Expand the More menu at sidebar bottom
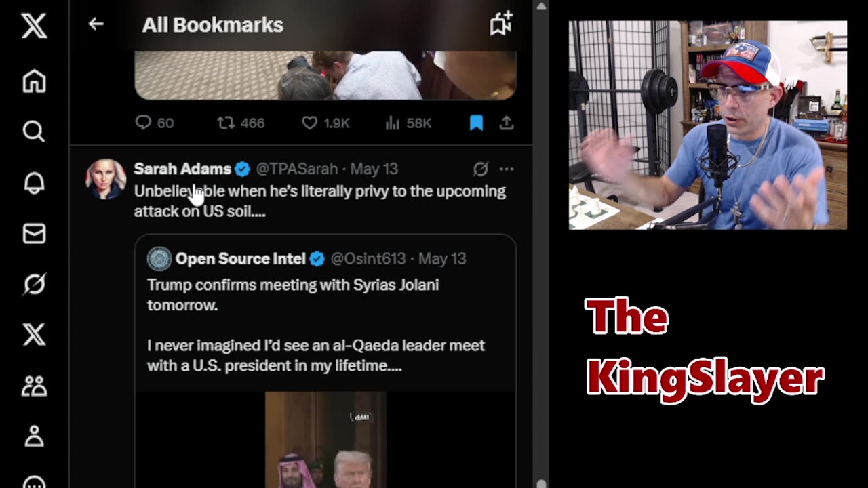 click(x=34, y=483)
